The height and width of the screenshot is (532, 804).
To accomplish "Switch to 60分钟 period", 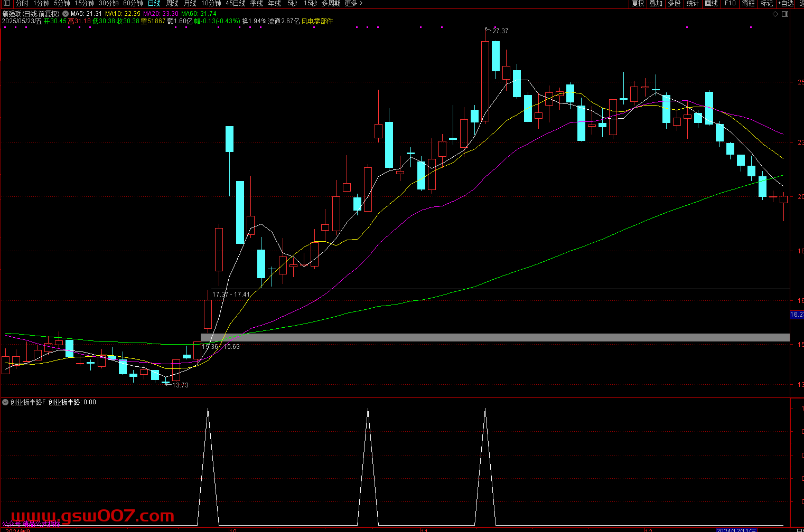I will 133,3.
